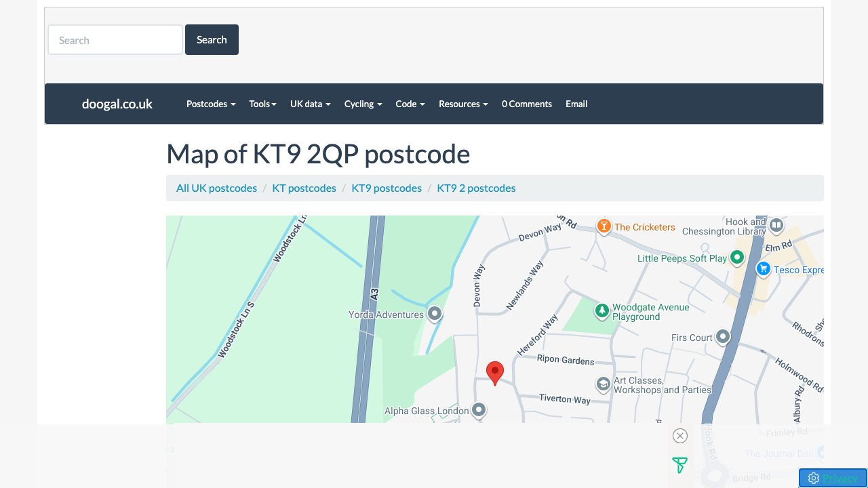Viewport: 868px width, 488px height.
Task: Follow the KT9 postcodes breadcrumb link
Action: point(387,188)
